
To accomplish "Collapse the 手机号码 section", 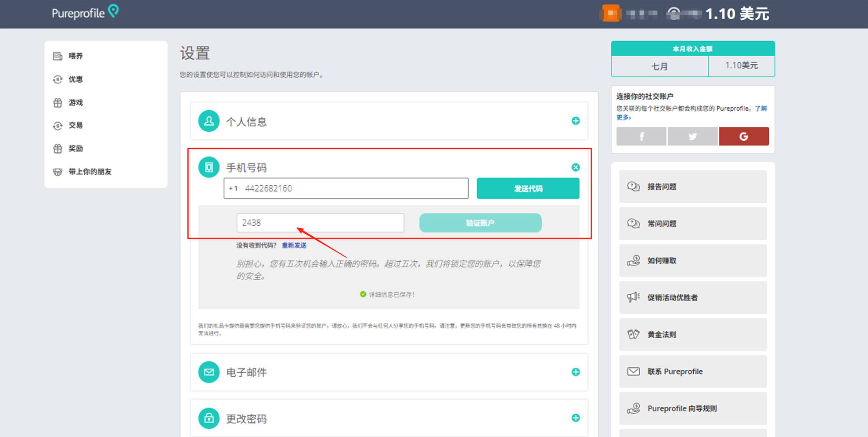I will click(576, 167).
